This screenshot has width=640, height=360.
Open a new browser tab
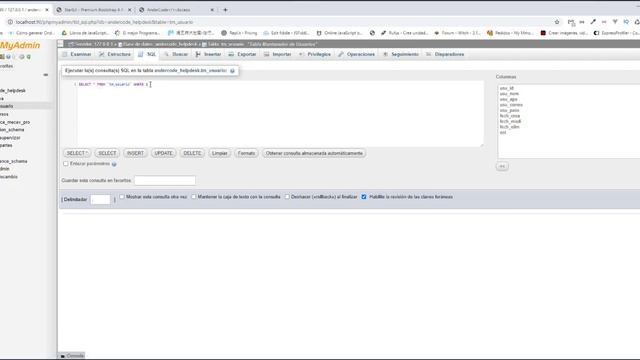(225, 10)
